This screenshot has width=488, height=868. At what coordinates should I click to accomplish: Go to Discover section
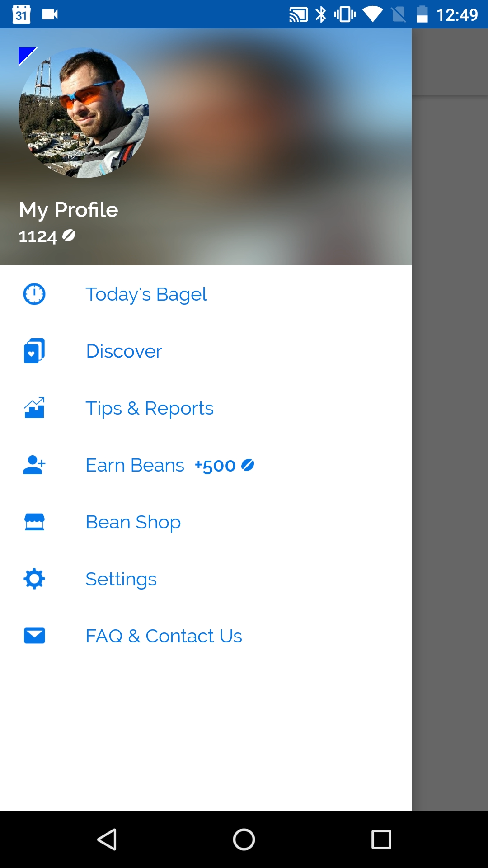(124, 351)
